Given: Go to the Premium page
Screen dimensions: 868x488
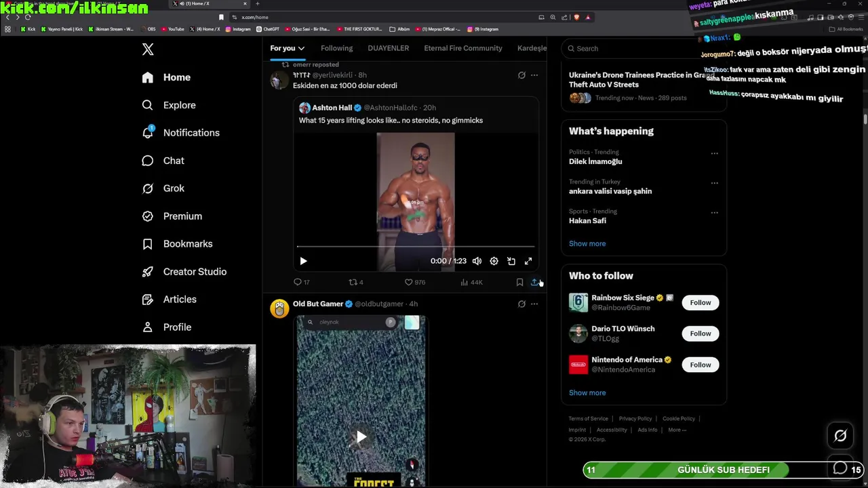Looking at the screenshot, I should pos(172,216).
